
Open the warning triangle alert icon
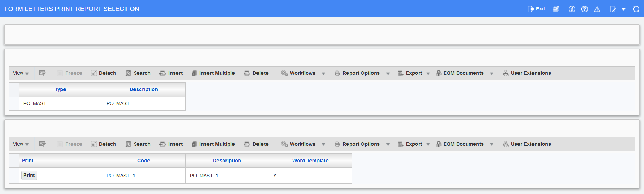click(597, 9)
